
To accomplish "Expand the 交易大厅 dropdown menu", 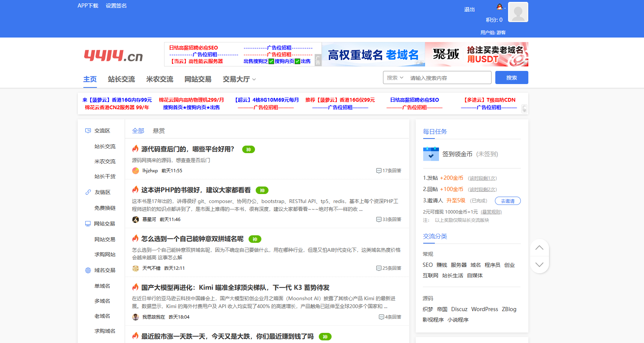I will (x=239, y=79).
